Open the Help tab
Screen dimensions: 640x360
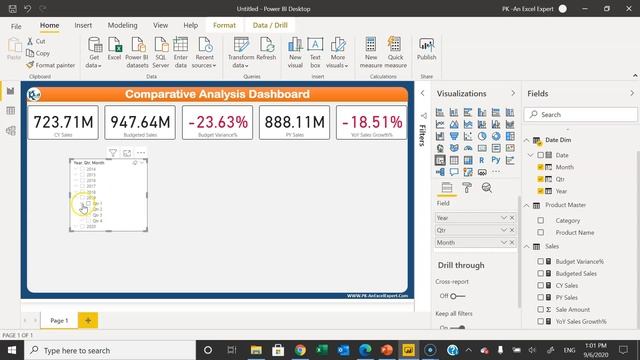coord(190,25)
